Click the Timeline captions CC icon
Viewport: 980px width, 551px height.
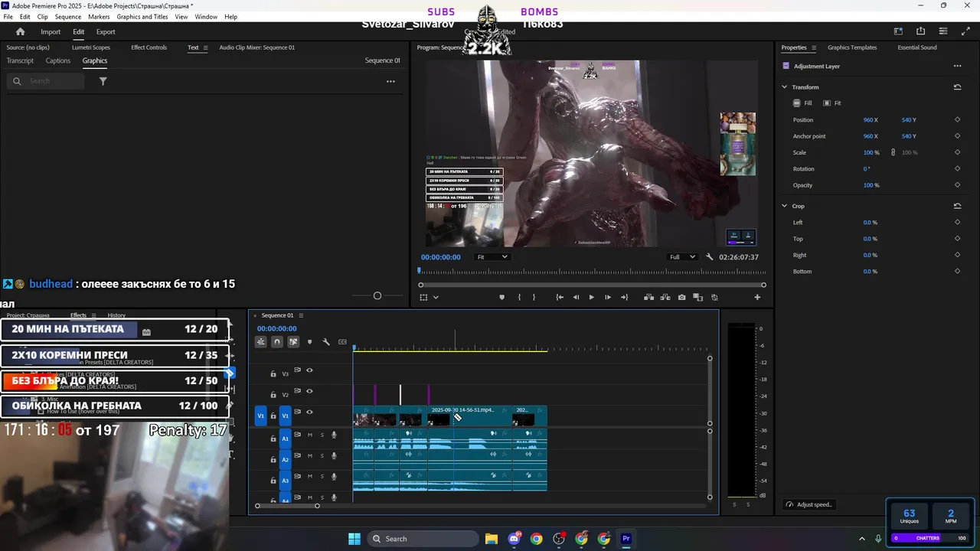(342, 342)
